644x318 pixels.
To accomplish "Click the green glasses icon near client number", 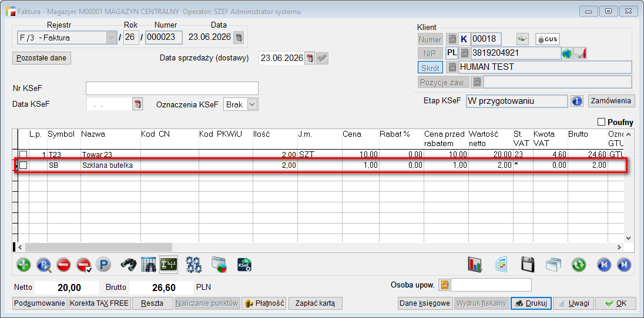I will click(x=522, y=39).
